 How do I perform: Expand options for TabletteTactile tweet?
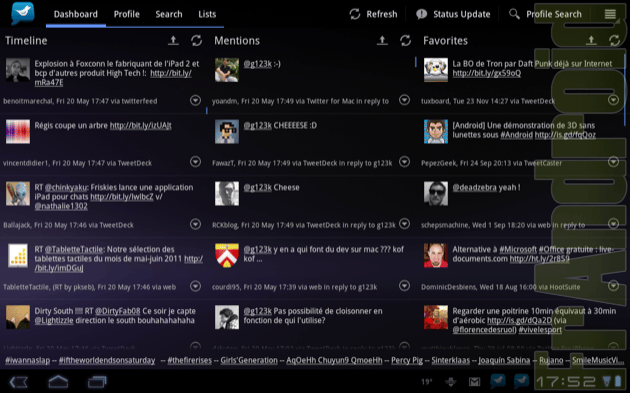195,286
